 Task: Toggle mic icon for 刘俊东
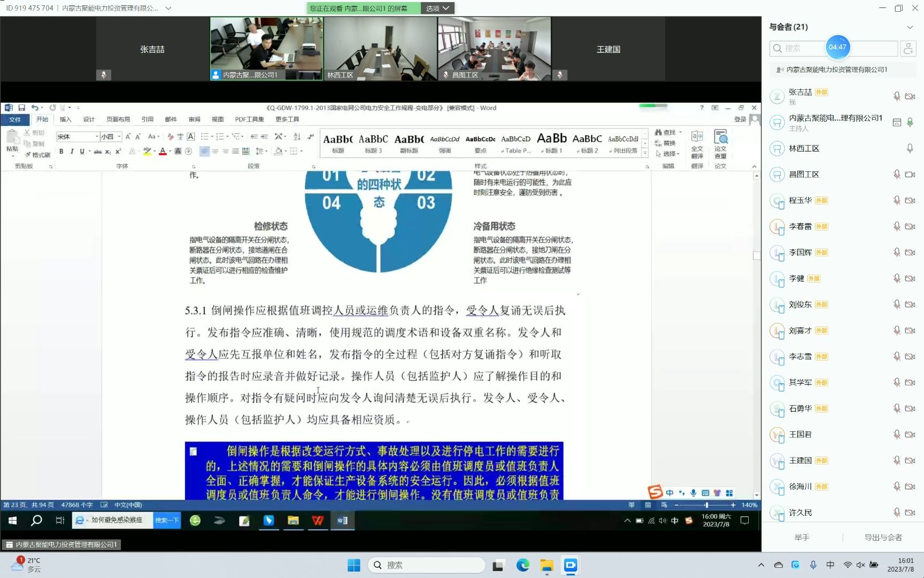point(897,305)
